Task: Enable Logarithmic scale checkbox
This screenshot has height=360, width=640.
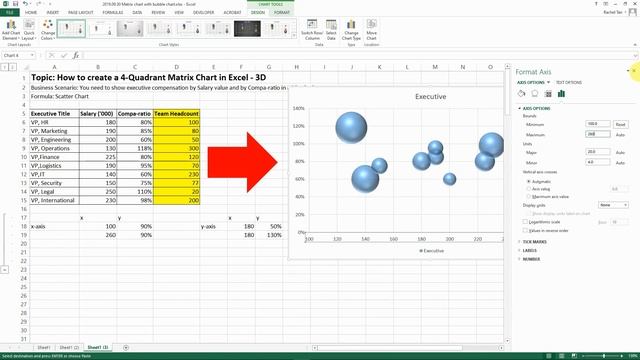Action: (x=525, y=222)
